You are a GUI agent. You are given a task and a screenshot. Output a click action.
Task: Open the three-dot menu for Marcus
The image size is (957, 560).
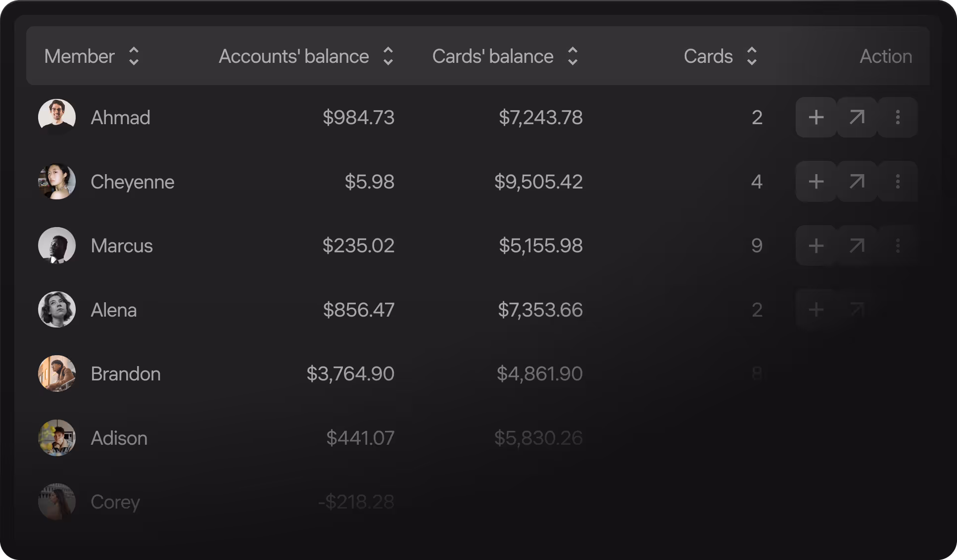click(x=898, y=245)
